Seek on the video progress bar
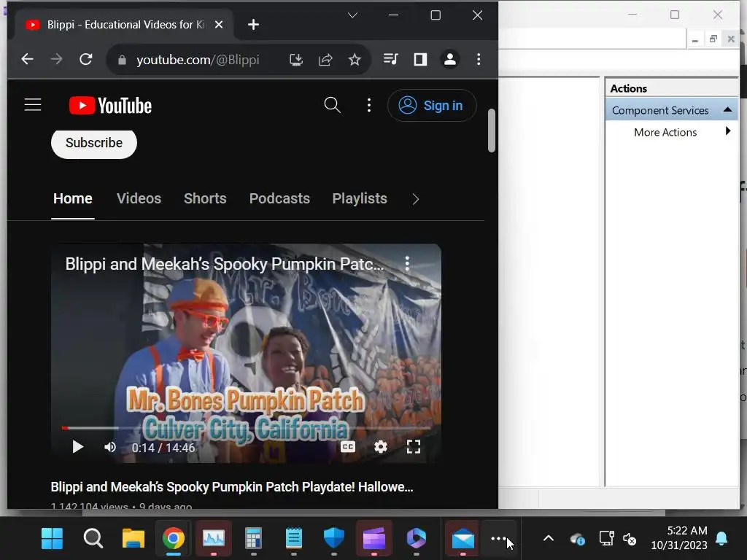 (247, 428)
